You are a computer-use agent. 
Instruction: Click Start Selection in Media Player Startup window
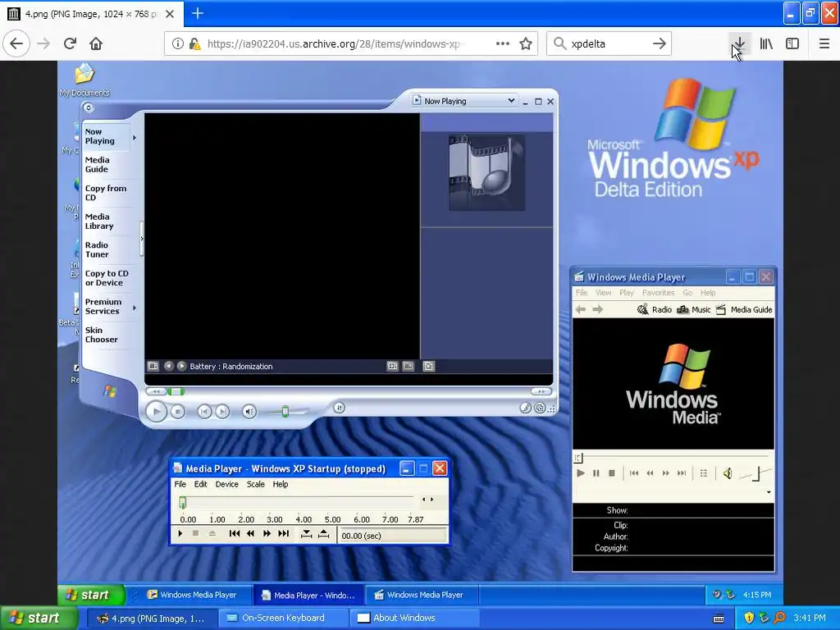point(307,533)
